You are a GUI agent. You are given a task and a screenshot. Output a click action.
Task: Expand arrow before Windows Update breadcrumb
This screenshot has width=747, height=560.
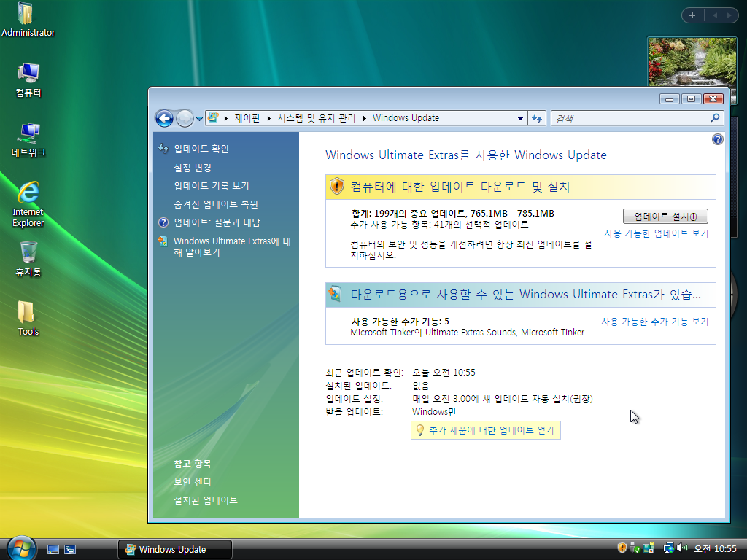coord(365,118)
